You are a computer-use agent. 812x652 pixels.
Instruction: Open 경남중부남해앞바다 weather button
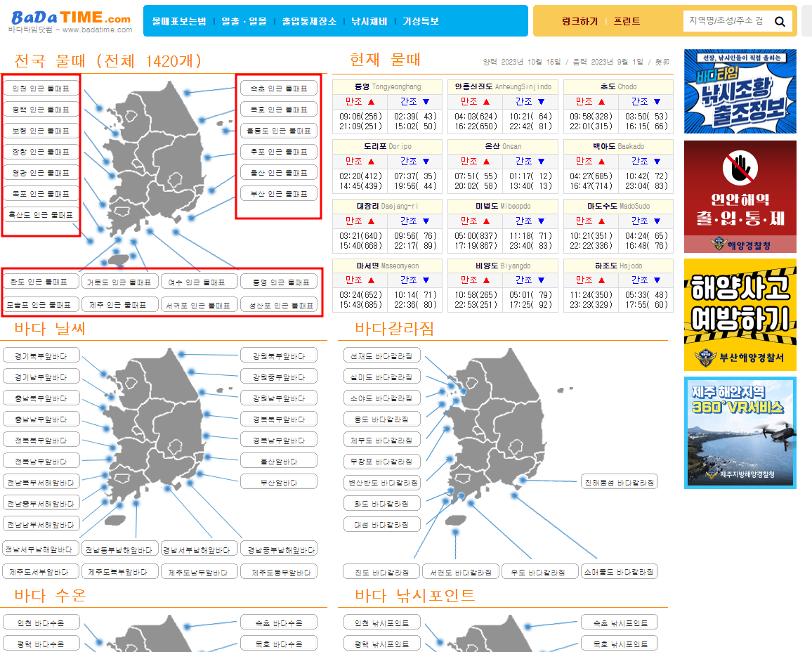coord(279,549)
